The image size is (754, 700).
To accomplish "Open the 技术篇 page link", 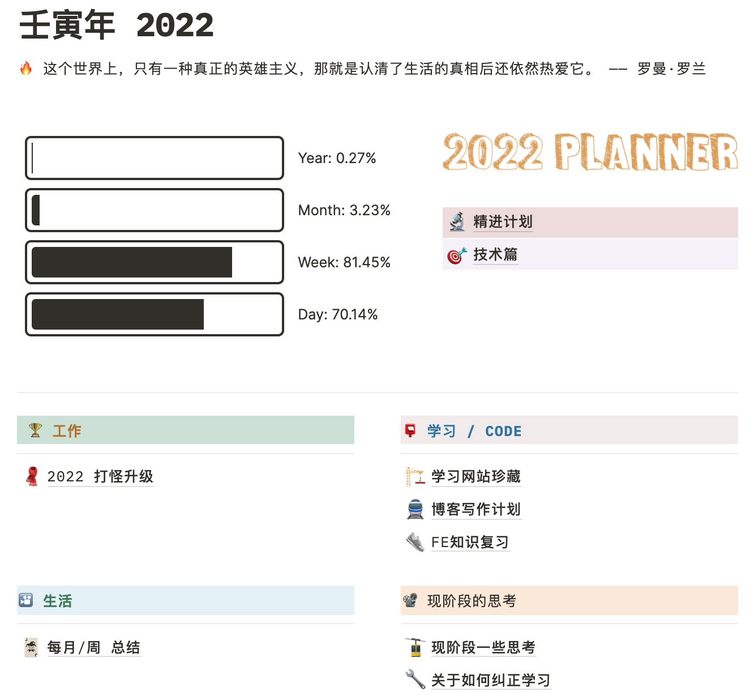I will [x=496, y=255].
